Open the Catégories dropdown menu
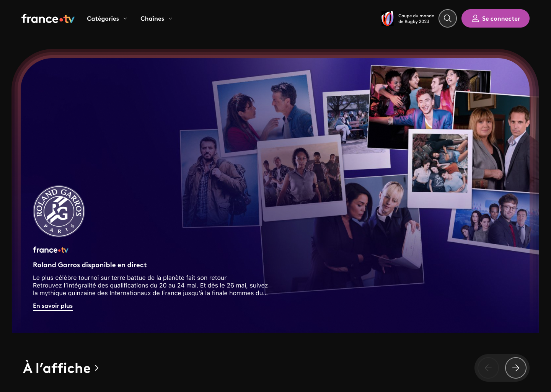This screenshot has height=392, width=551. click(x=107, y=18)
